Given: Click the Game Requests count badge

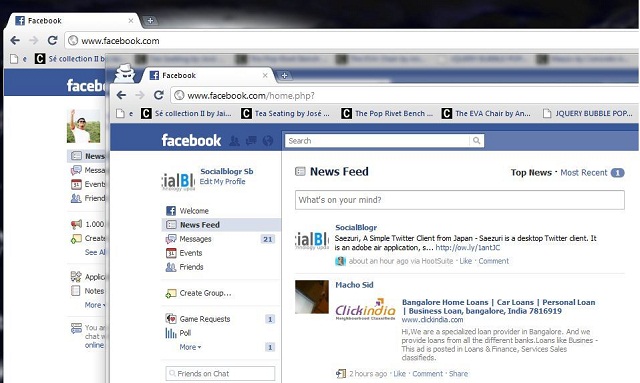Looking at the screenshot, I should pyautogui.click(x=270, y=319).
